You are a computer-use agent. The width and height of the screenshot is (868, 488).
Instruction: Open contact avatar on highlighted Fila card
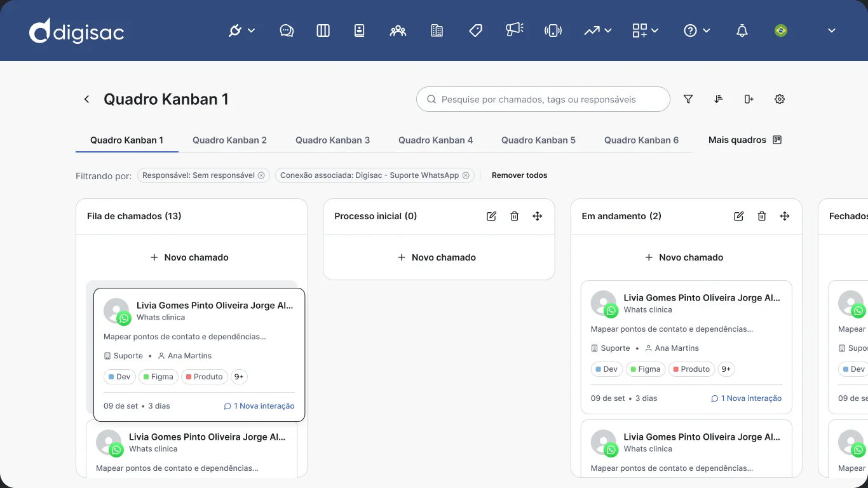(x=117, y=311)
